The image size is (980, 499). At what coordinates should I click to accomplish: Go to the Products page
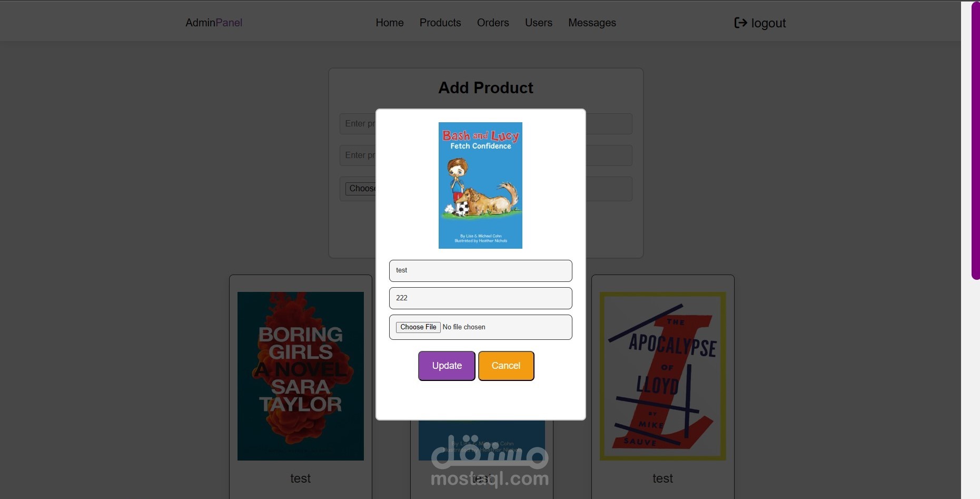point(440,23)
